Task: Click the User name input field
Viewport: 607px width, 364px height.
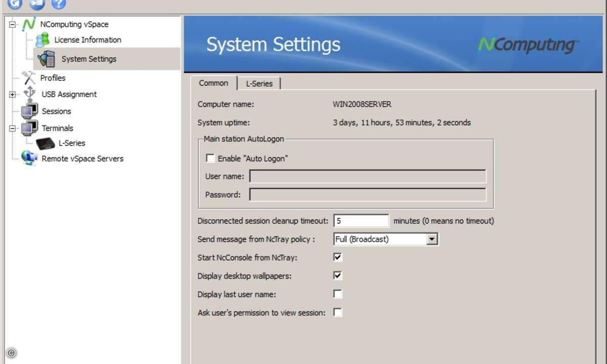Action: pyautogui.click(x=368, y=176)
